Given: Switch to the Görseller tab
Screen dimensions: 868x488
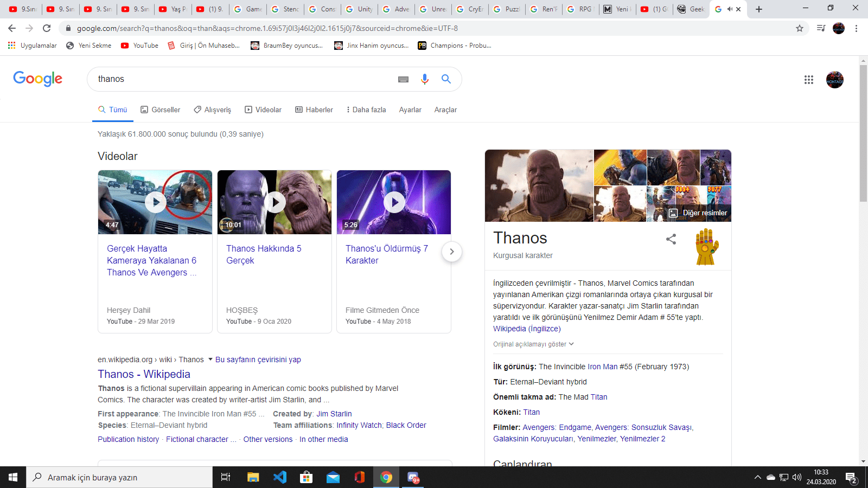Looking at the screenshot, I should (x=160, y=110).
